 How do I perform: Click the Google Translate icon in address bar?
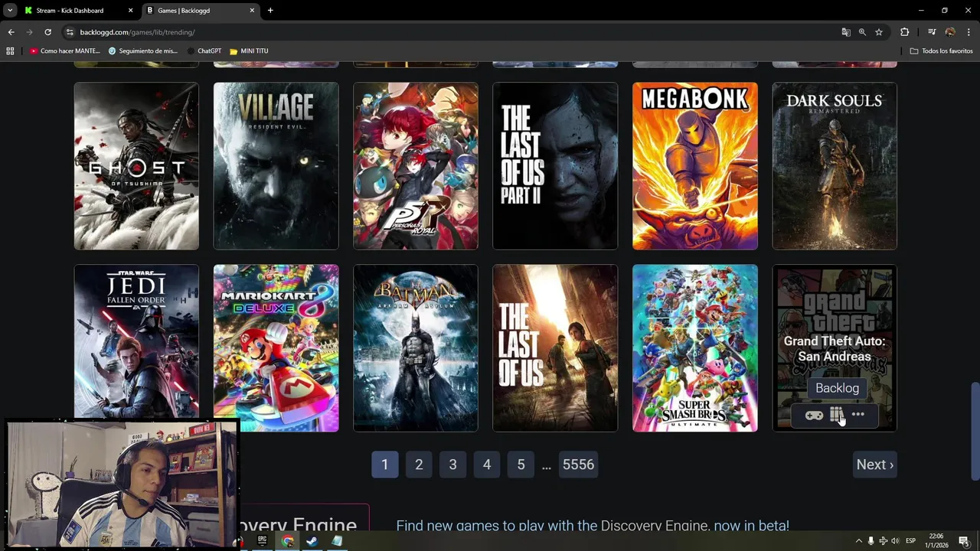point(846,32)
